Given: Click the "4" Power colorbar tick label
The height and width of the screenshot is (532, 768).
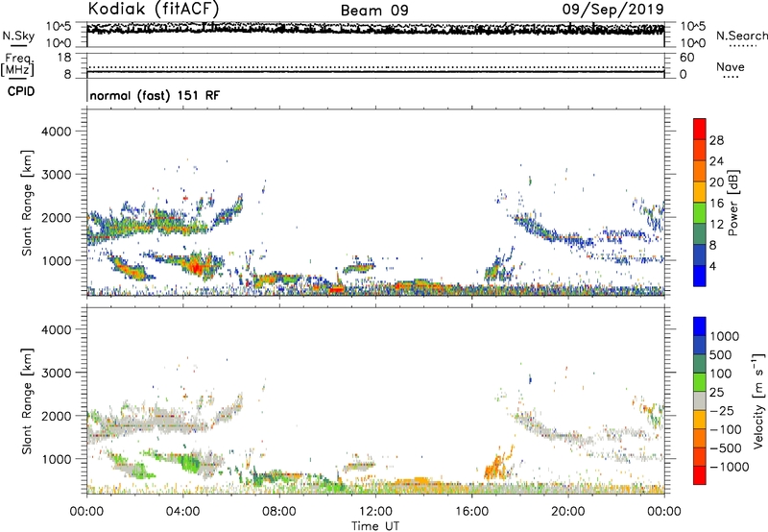Looking at the screenshot, I should 712,266.
